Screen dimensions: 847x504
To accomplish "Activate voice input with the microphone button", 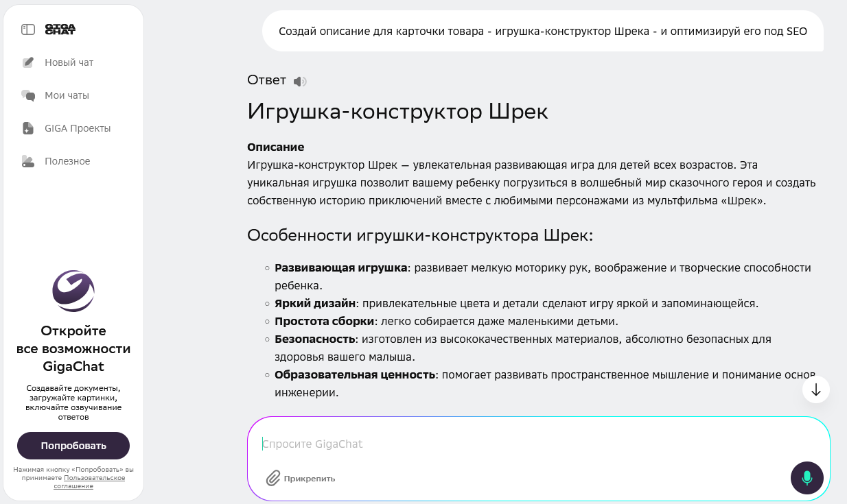I will [807, 478].
